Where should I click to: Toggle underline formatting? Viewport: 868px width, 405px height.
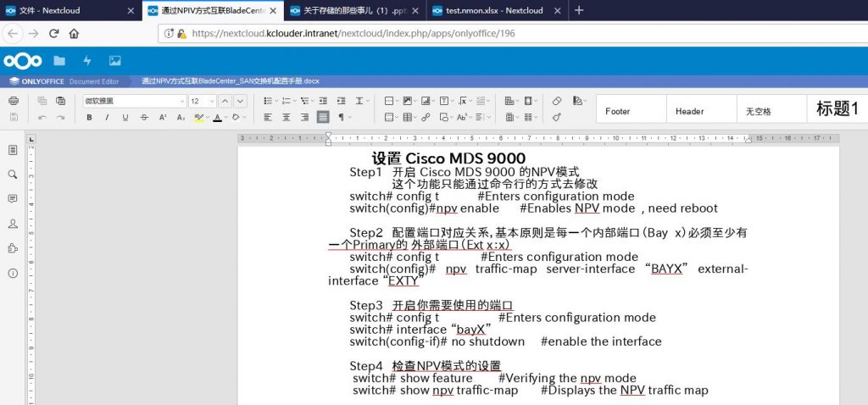[x=125, y=117]
